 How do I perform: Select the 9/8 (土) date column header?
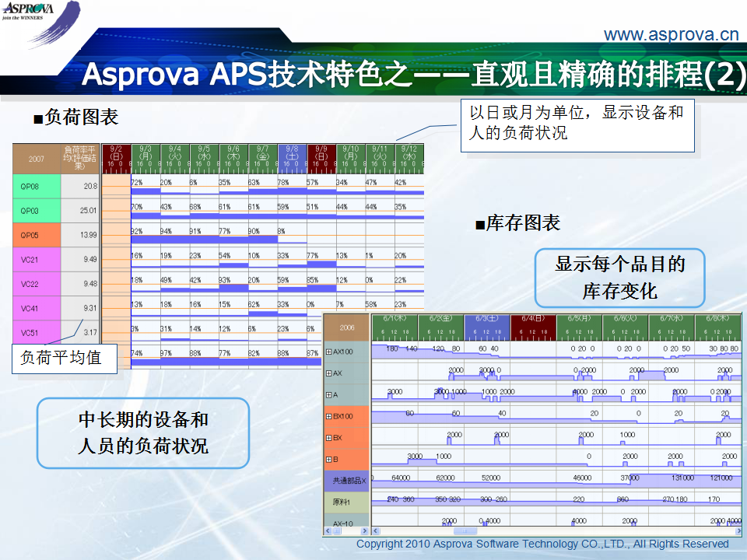click(x=292, y=159)
